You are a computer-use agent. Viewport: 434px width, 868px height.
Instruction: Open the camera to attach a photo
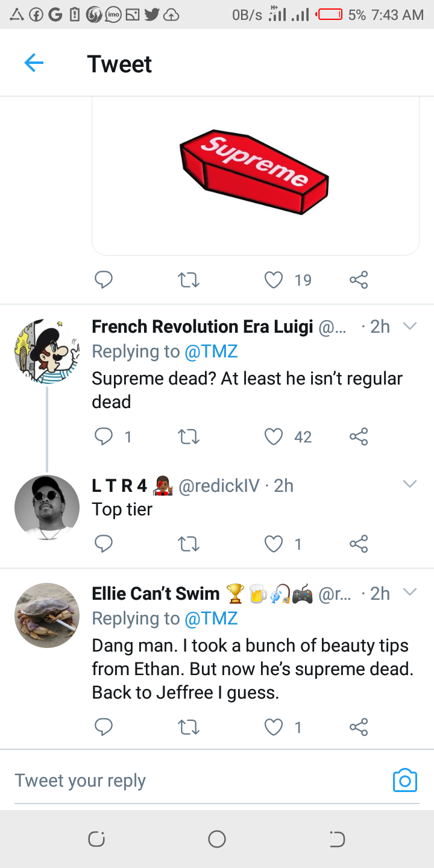[x=404, y=780]
